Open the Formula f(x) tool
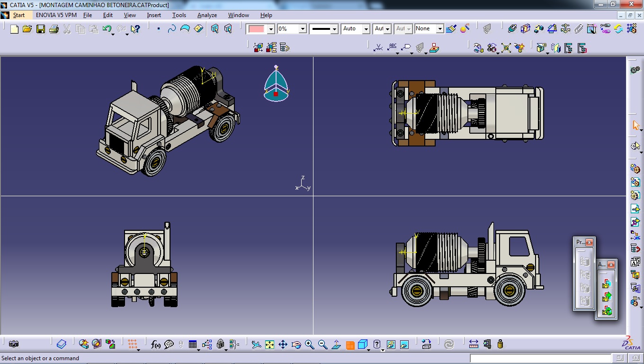Image resolution: width=644 pixels, height=364 pixels. (155, 345)
